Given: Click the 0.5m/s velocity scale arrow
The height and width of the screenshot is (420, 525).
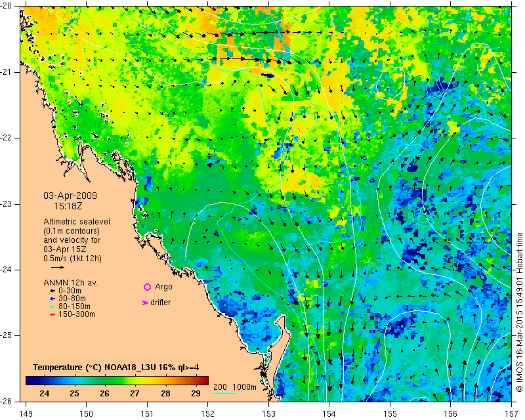Looking at the screenshot, I should pos(58,267).
